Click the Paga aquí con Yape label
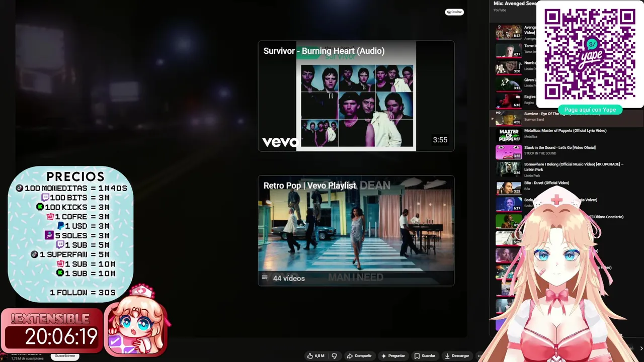644x362 pixels. [590, 110]
